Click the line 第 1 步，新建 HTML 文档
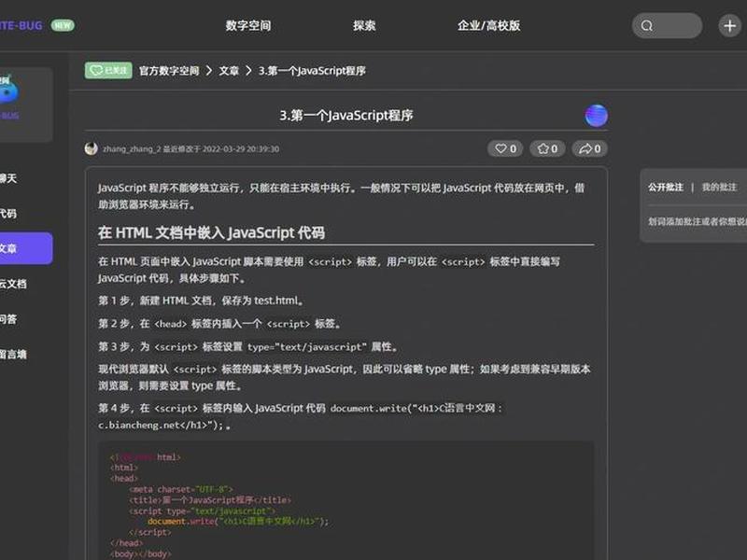 (201, 301)
